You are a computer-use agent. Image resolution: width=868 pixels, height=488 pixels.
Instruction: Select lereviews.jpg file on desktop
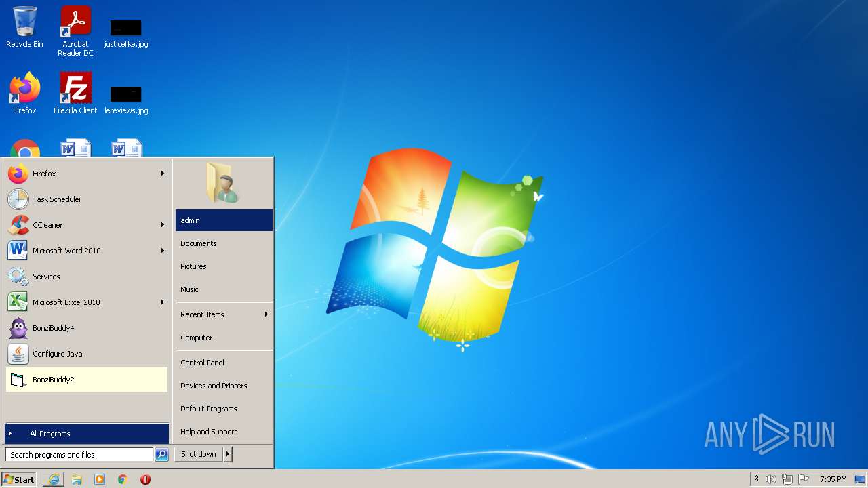coord(126,100)
